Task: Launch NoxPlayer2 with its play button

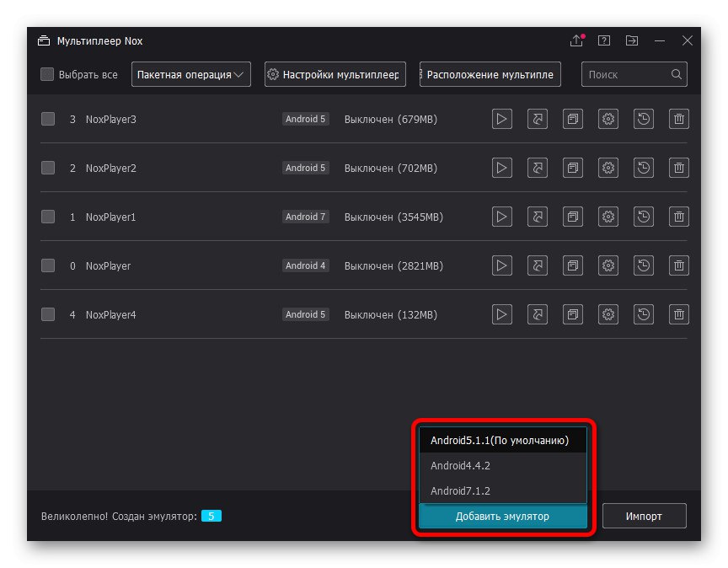Action: 502,168
